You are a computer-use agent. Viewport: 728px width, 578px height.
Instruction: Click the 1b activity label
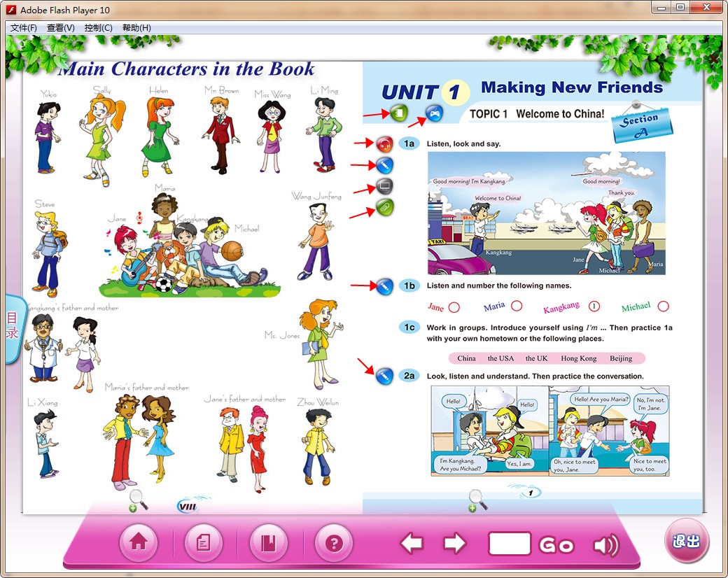click(x=409, y=286)
